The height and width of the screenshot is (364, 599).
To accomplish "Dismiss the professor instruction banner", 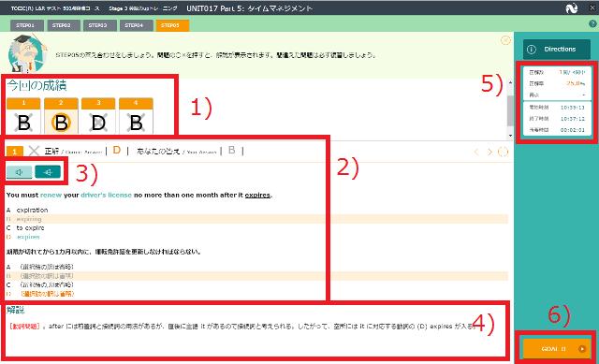I will (505, 40).
